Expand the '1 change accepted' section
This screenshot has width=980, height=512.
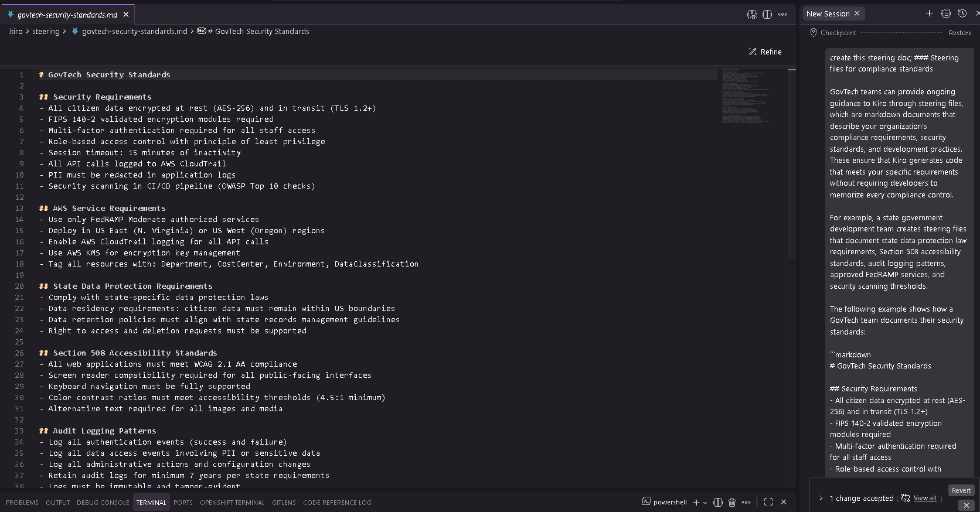[821, 498]
